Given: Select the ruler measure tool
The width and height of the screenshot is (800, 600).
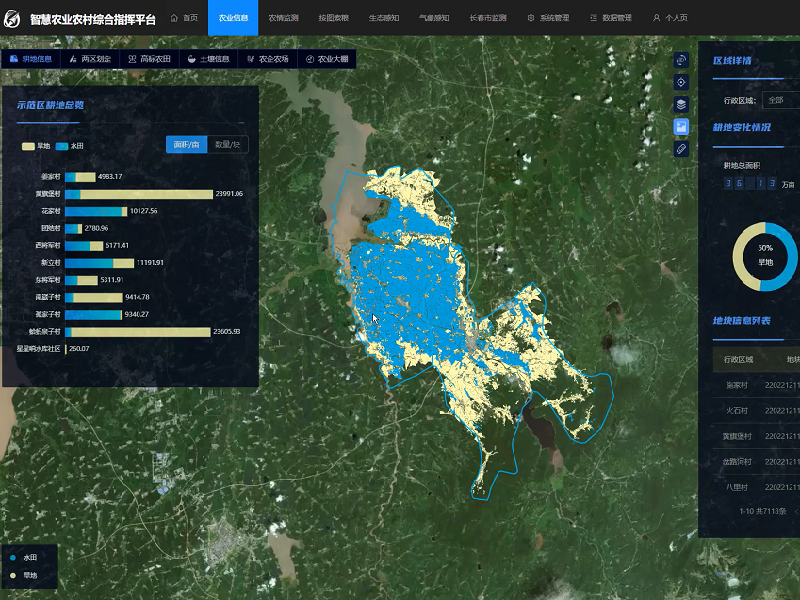Looking at the screenshot, I should click(x=681, y=149).
